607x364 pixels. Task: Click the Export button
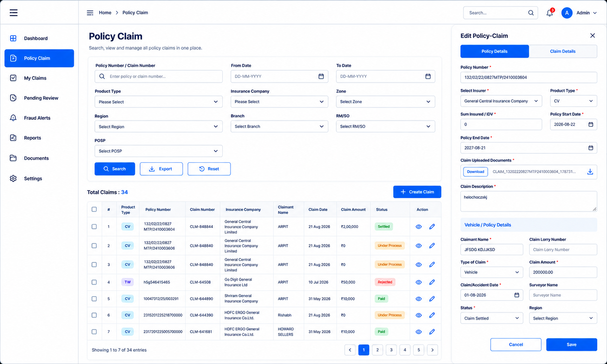pos(161,169)
